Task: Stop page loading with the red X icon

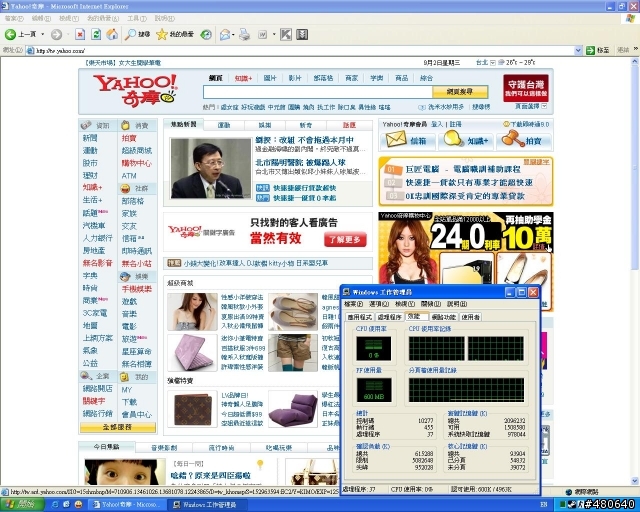Action: (x=80, y=35)
